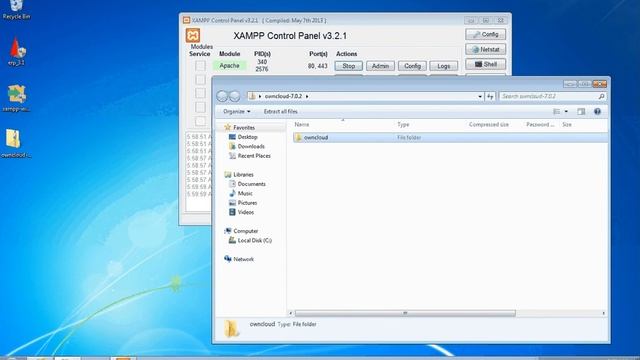Viewport: 640px width, 360px height.
Task: Open Recent Places in navigation pane
Action: [x=254, y=156]
